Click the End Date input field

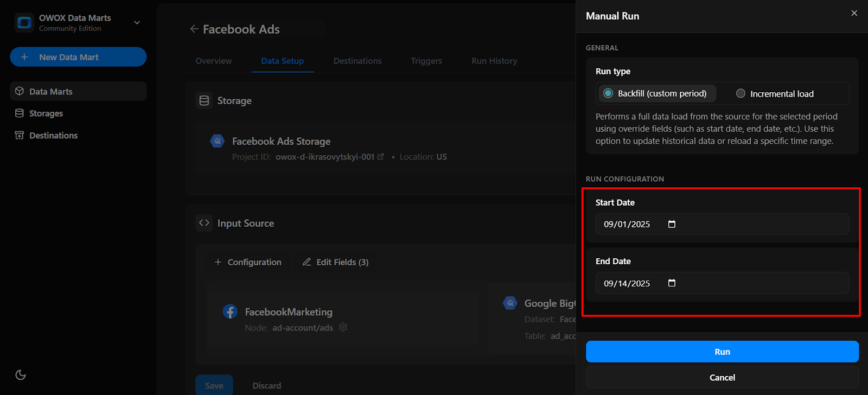[722, 283]
